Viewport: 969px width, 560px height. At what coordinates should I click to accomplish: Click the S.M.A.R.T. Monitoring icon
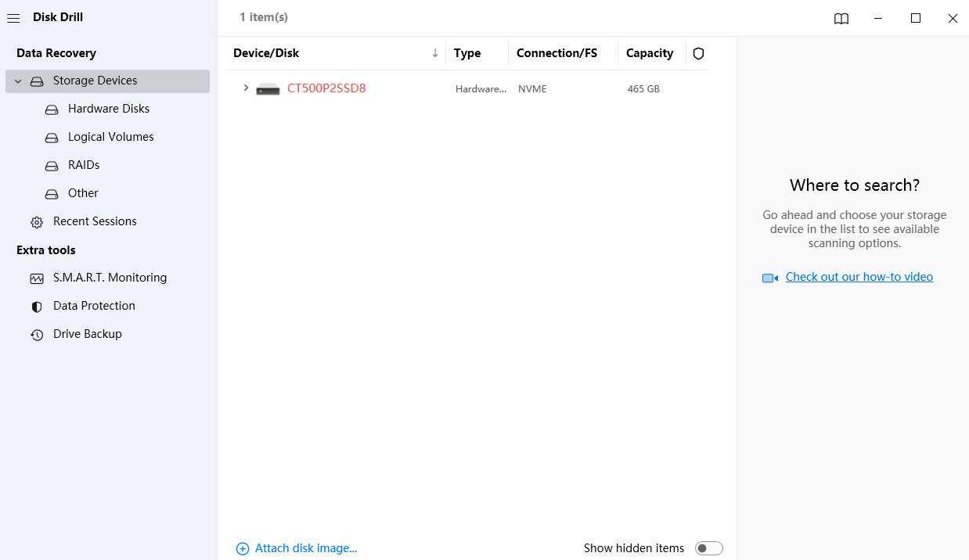coord(37,278)
